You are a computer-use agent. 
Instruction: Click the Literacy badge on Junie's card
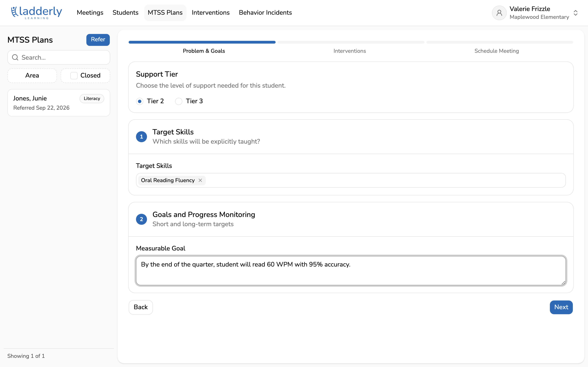[x=92, y=98]
